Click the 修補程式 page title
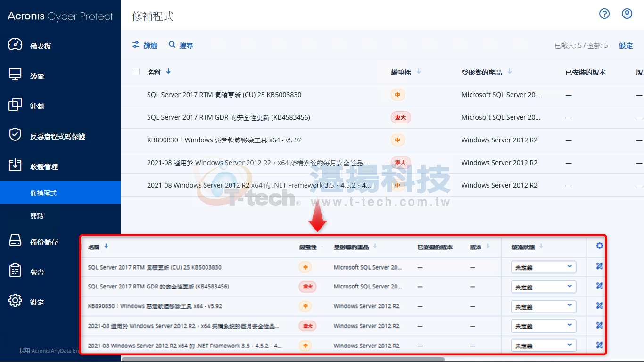This screenshot has height=362, width=644. 153,16
